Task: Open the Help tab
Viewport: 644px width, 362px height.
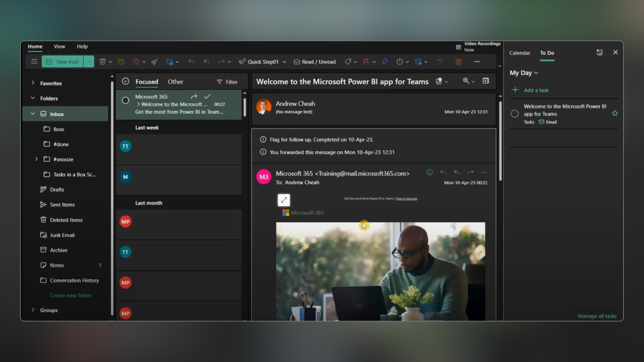Action: [x=82, y=46]
